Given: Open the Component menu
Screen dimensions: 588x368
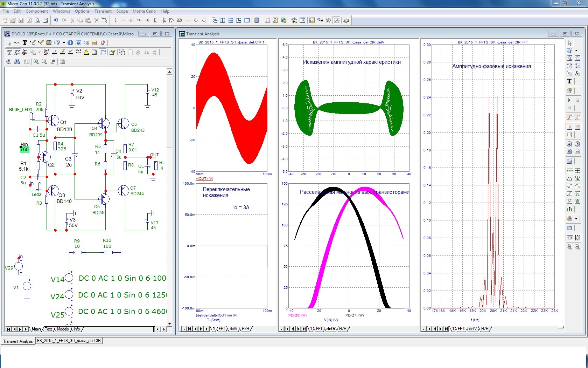Looking at the screenshot, I should point(37,11).
